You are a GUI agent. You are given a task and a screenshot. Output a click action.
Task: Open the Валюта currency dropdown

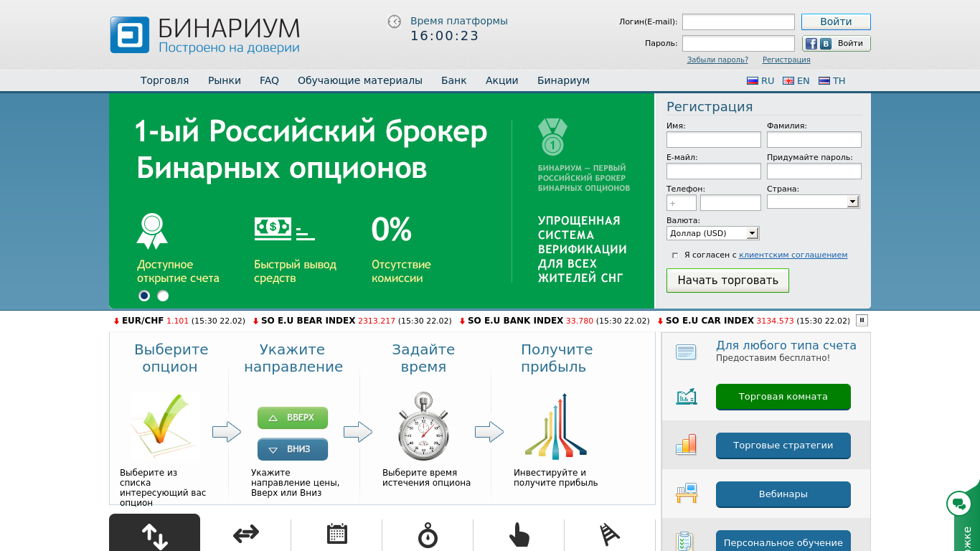712,233
